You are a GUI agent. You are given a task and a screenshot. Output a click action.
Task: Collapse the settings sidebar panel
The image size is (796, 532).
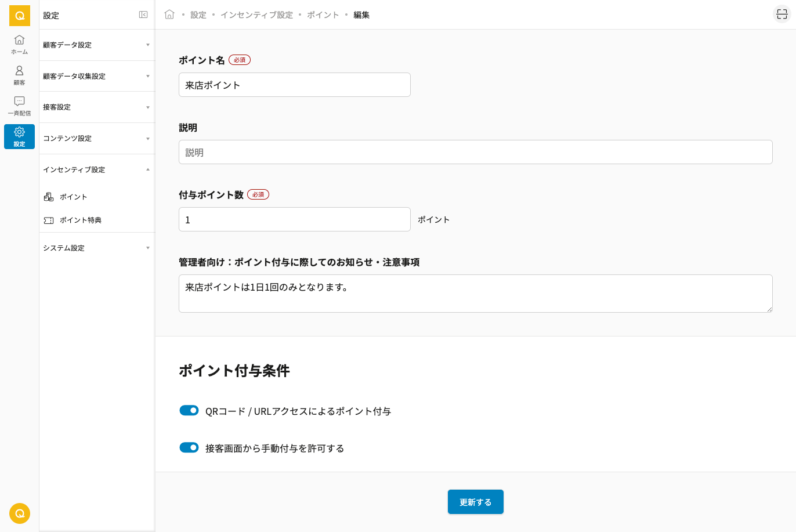click(x=143, y=15)
